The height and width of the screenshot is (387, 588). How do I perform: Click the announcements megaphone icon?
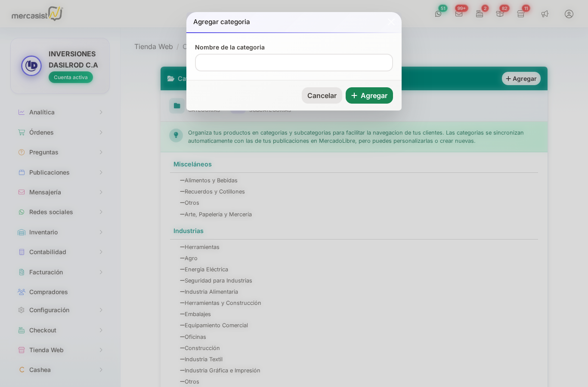tap(545, 14)
